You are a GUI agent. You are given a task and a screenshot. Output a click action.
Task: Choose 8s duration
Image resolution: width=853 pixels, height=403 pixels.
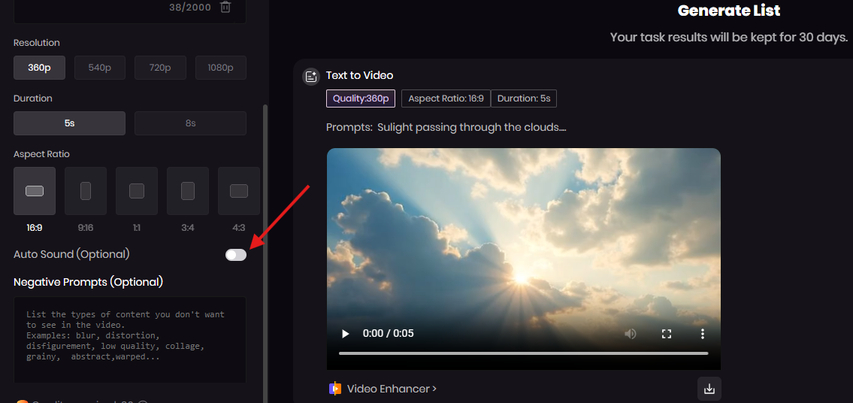pyautogui.click(x=190, y=123)
